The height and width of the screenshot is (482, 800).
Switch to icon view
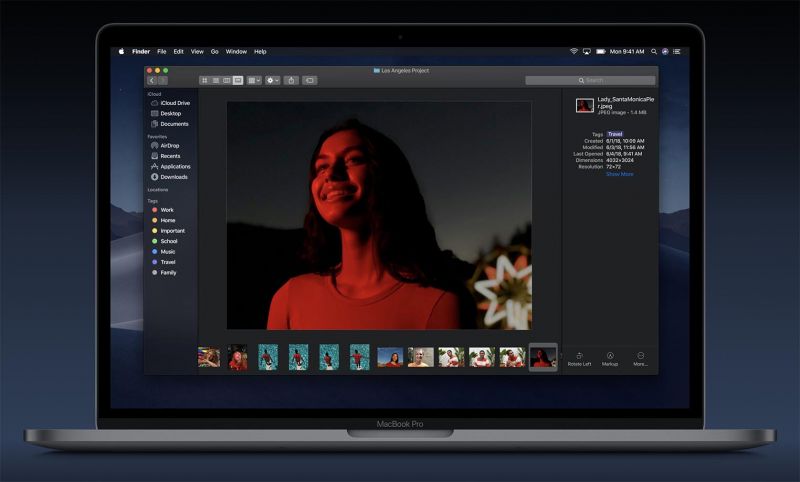pos(205,81)
